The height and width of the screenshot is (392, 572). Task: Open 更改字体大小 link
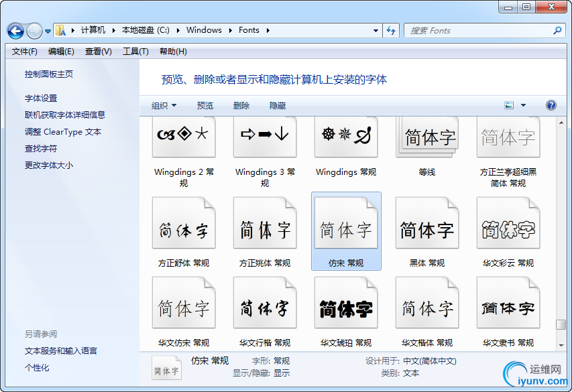[49, 166]
